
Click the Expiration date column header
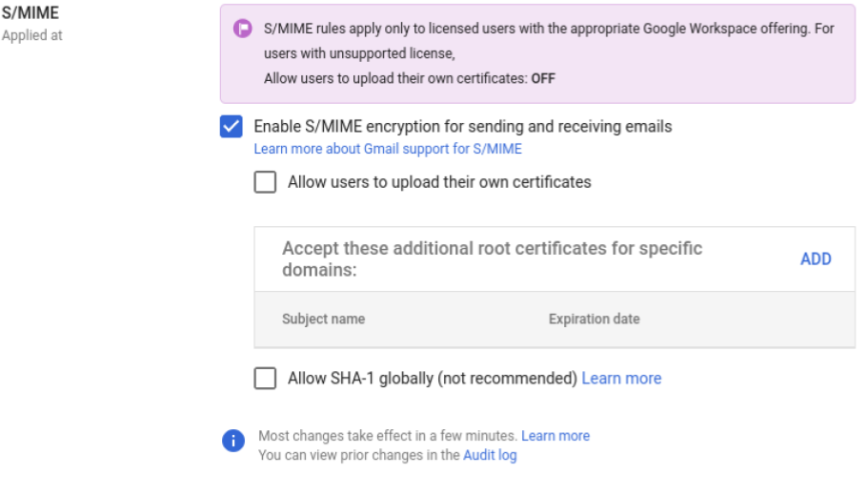594,319
